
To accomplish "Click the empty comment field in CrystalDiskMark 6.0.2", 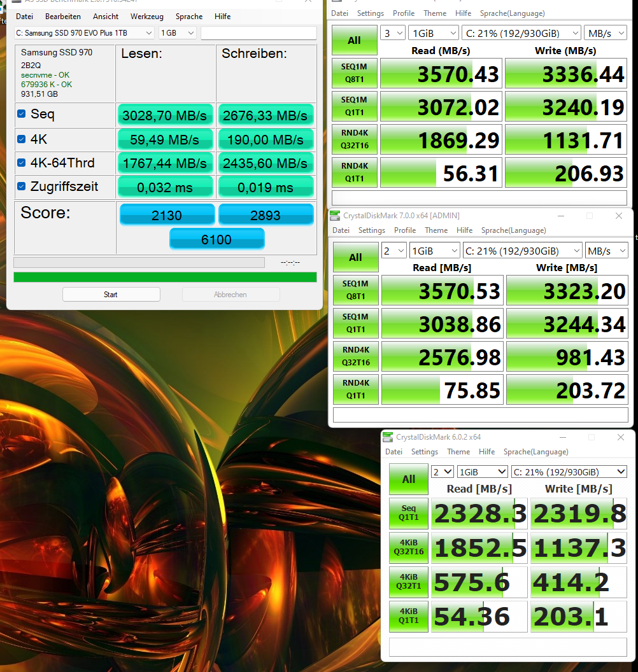I will [x=507, y=647].
